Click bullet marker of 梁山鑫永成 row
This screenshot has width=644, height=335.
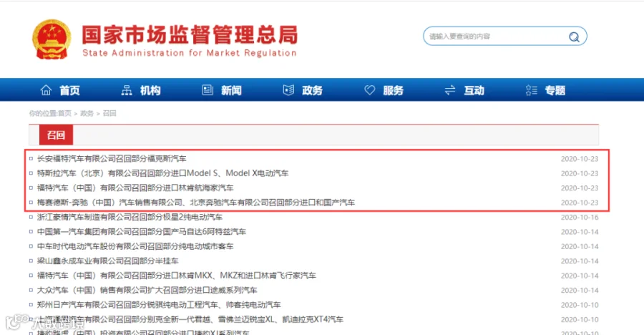tap(31, 261)
